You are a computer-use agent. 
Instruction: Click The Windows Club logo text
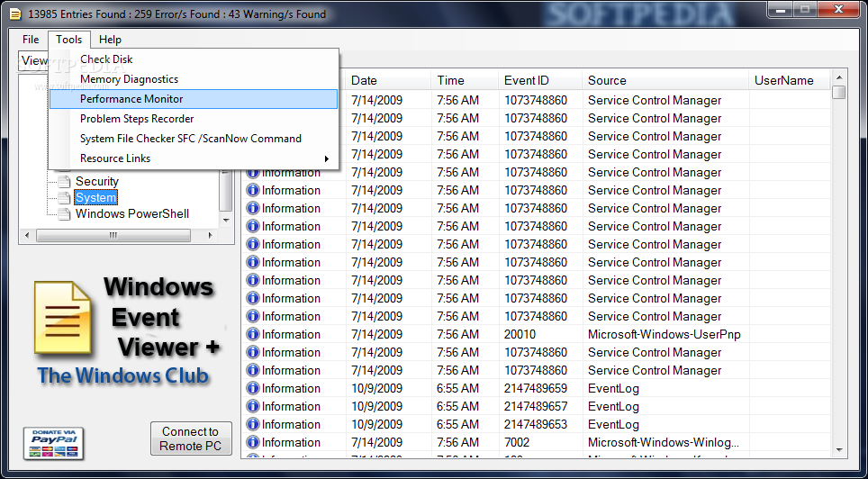123,376
